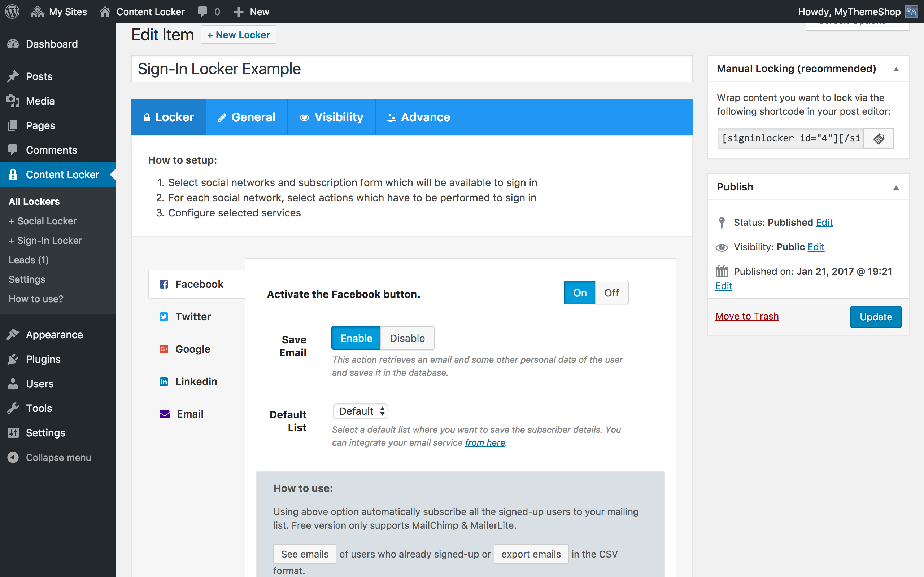924x577 pixels.
Task: Click the Update button
Action: (876, 317)
